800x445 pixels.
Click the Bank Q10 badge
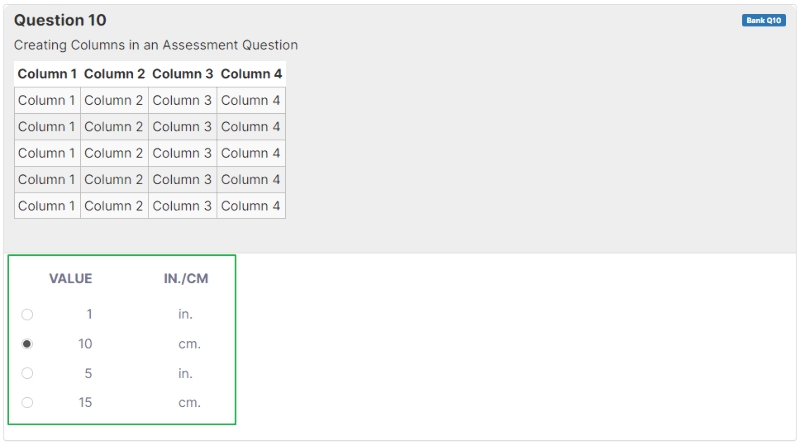[763, 20]
